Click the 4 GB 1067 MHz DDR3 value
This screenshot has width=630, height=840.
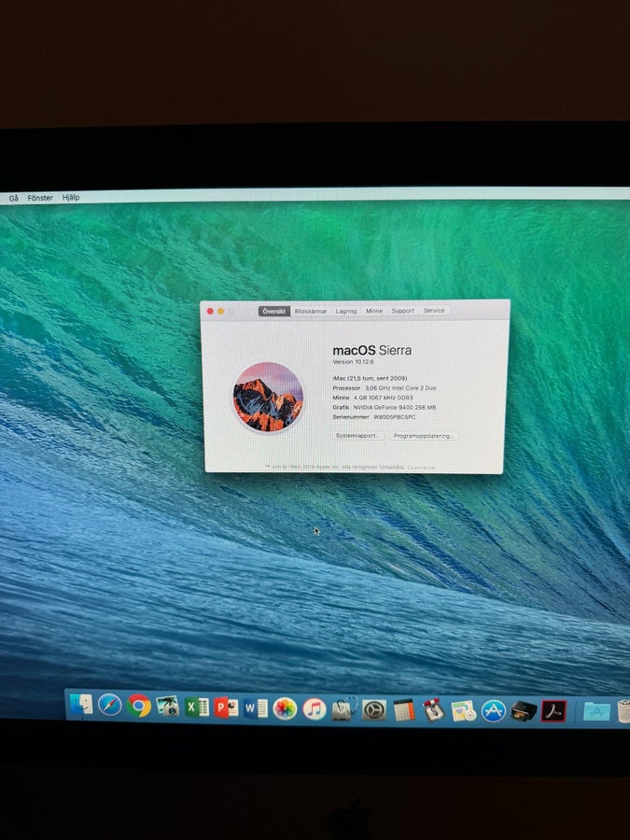pos(383,398)
